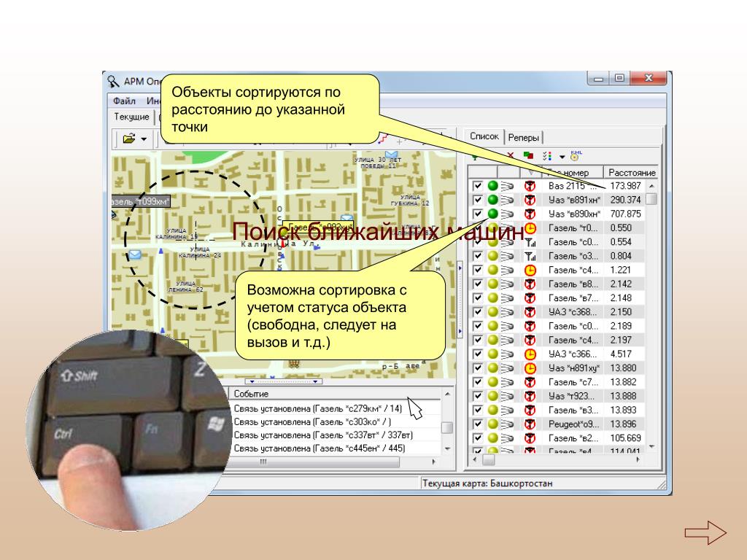
Task: Click the clock icon in УАЗ *с366 row
Action: click(x=530, y=354)
